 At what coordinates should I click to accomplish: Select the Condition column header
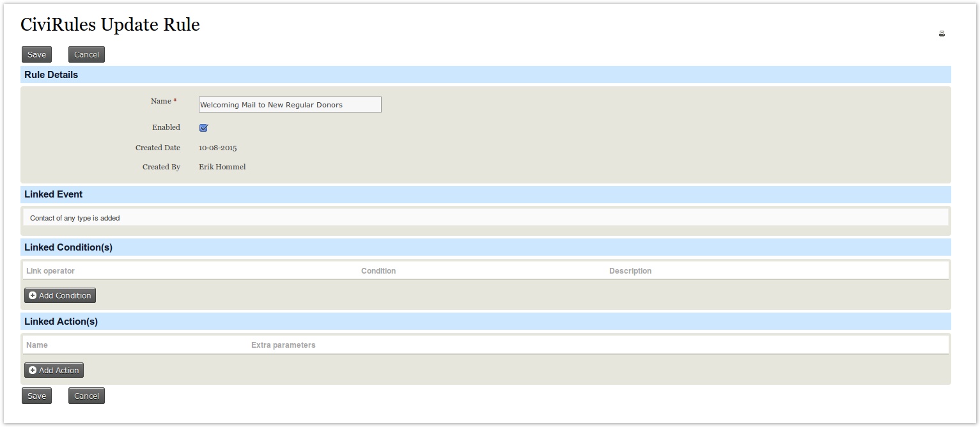click(378, 271)
